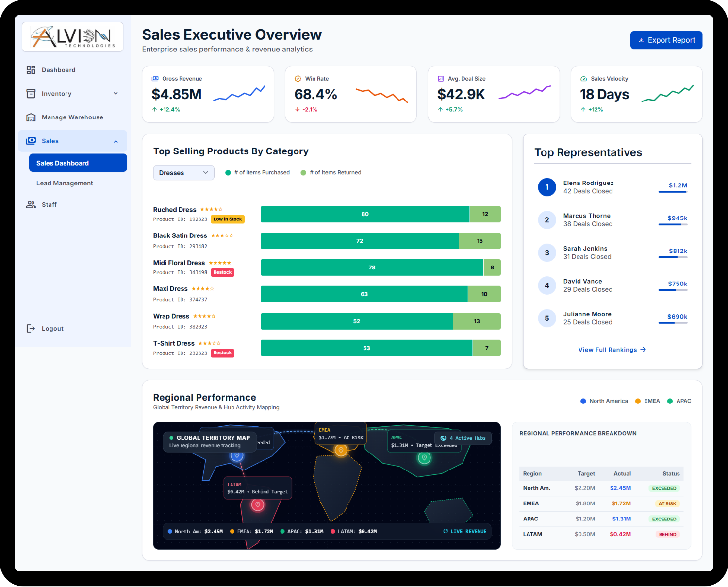Click Elena Rodriguez's $1.2M progress bar
Image resolution: width=728 pixels, height=587 pixels.
click(673, 192)
